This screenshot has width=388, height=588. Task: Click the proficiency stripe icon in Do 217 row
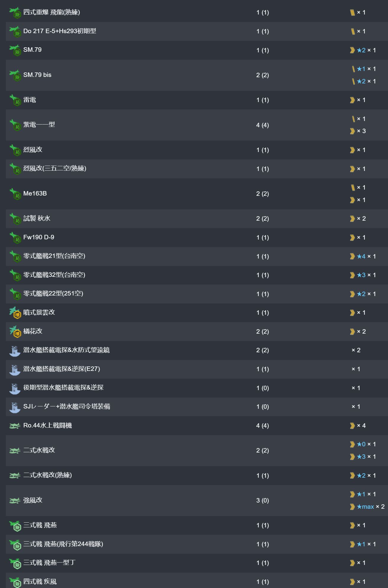tap(353, 31)
